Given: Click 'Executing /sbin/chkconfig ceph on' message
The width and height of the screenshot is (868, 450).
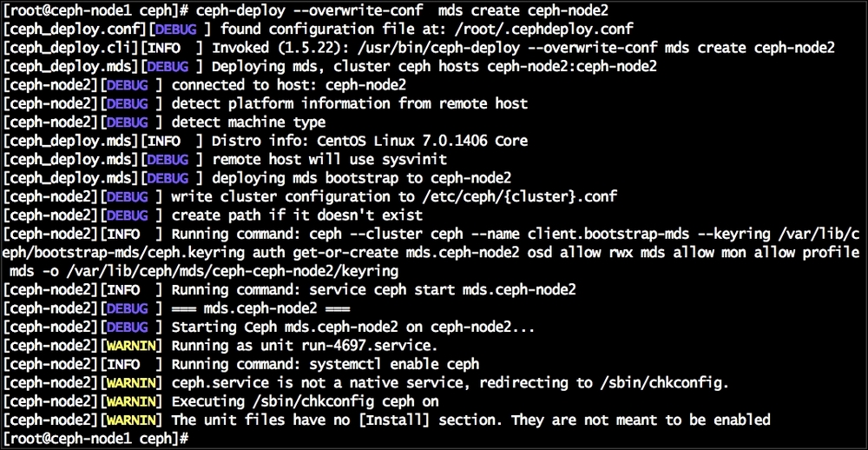Looking at the screenshot, I should [306, 401].
